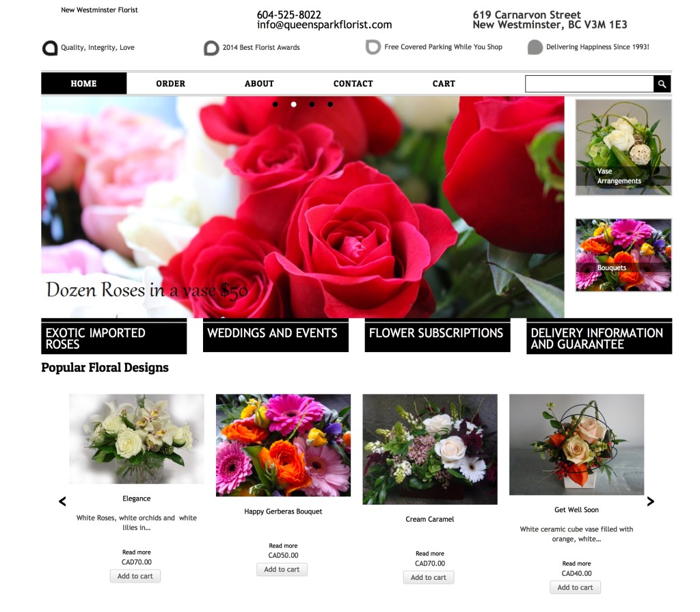The height and width of the screenshot is (612, 700).
Task: Go to the ABOUT page
Action: click(x=259, y=83)
